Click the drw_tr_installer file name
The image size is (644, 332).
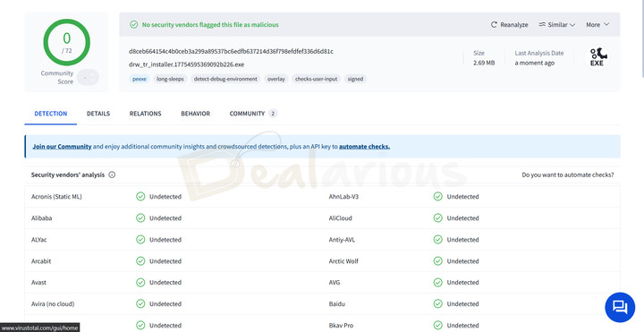coord(186,64)
